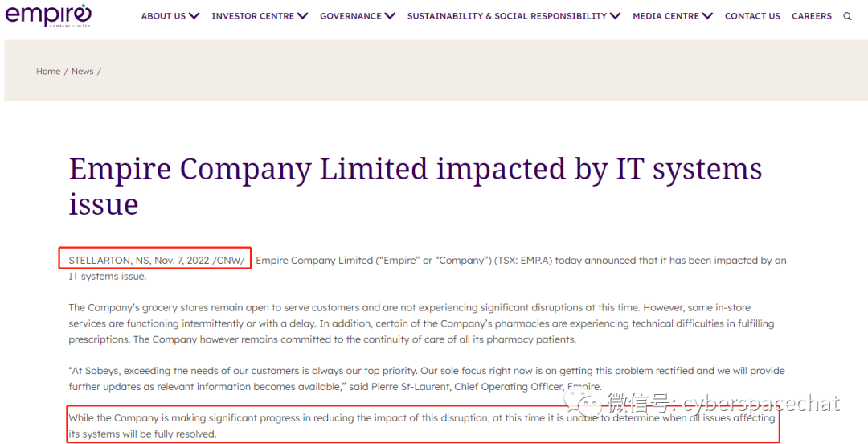This screenshot has width=868, height=444.
Task: Expand the chevron beside Investor Centre
Action: [302, 16]
